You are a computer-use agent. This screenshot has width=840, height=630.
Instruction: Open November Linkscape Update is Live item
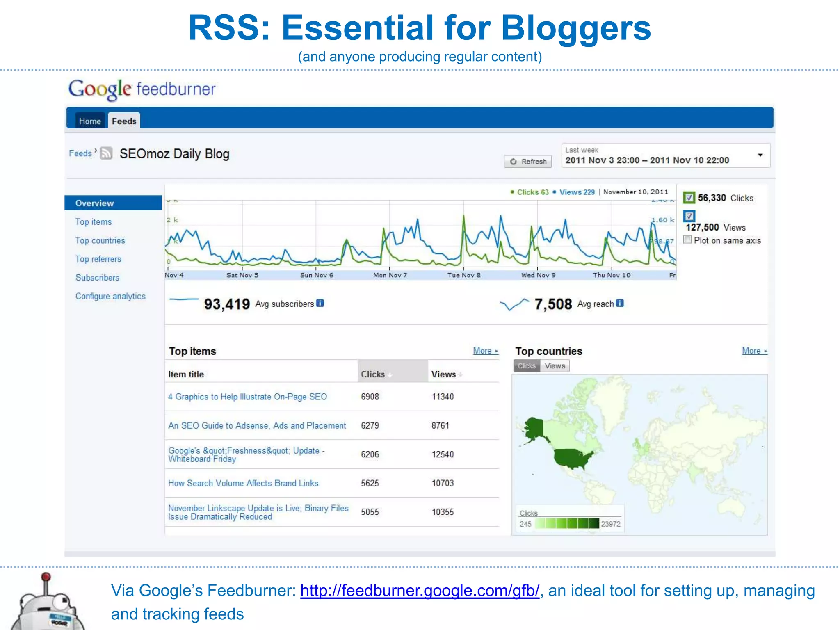(258, 512)
